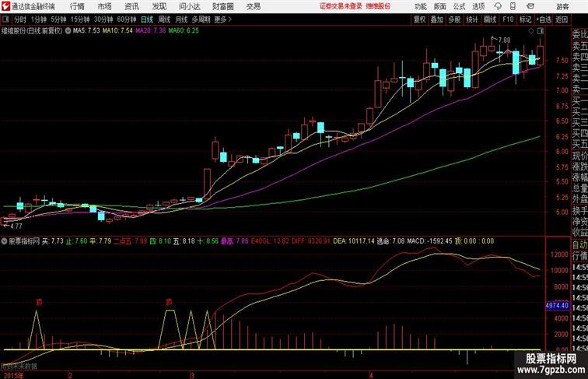Open the 资讯 menu
This screenshot has height=379, width=588.
[x=131, y=6]
